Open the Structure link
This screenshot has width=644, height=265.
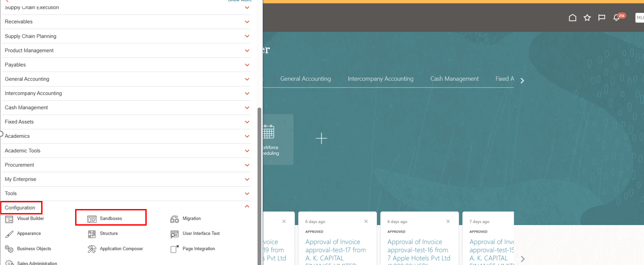(x=109, y=233)
